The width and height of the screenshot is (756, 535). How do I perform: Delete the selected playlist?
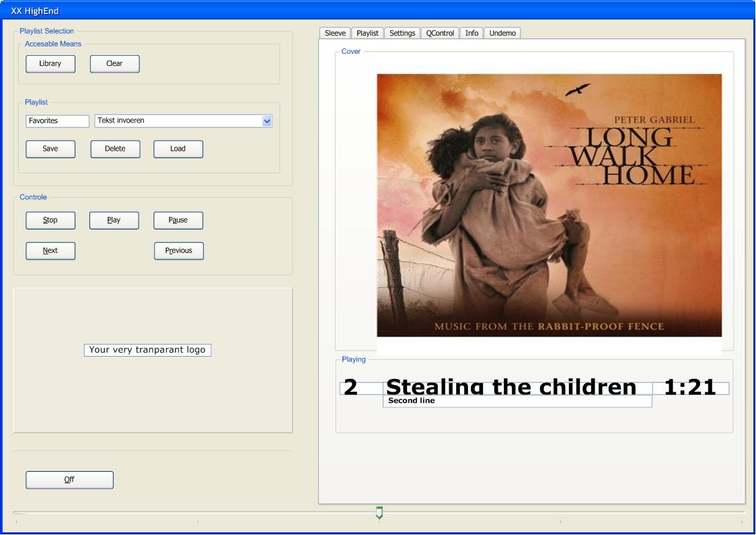click(x=115, y=149)
